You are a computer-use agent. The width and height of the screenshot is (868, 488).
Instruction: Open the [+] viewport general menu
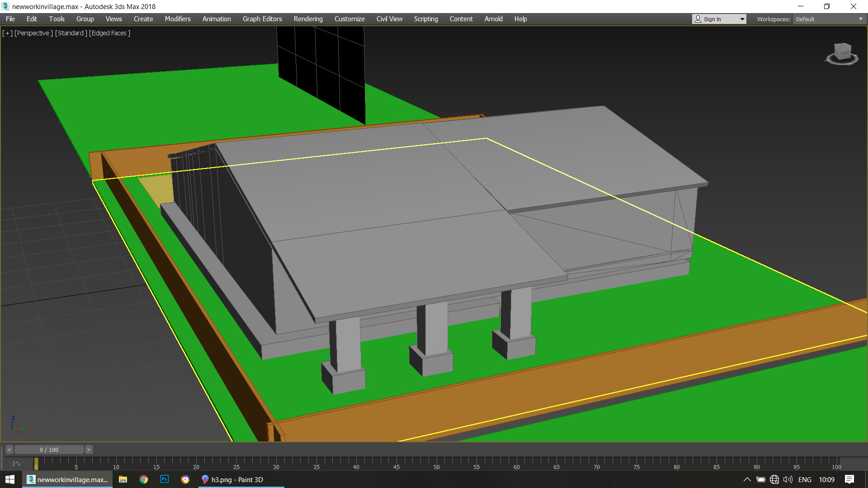point(7,33)
